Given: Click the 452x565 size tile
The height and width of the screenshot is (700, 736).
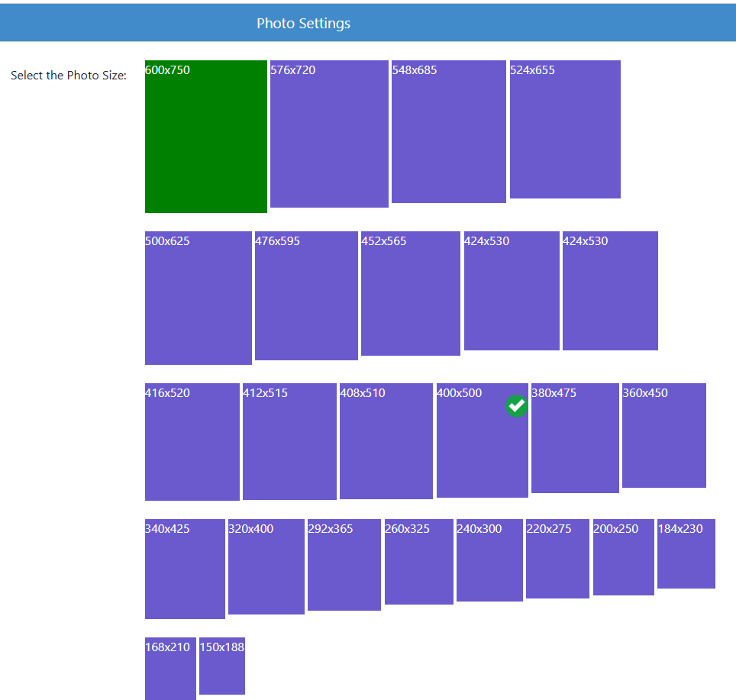Looking at the screenshot, I should pyautogui.click(x=410, y=293).
